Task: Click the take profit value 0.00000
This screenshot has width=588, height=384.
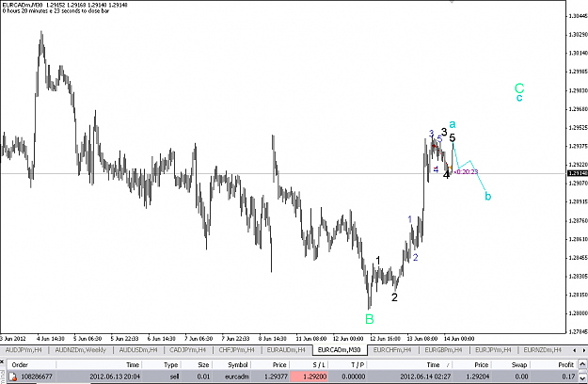Action: point(353,376)
